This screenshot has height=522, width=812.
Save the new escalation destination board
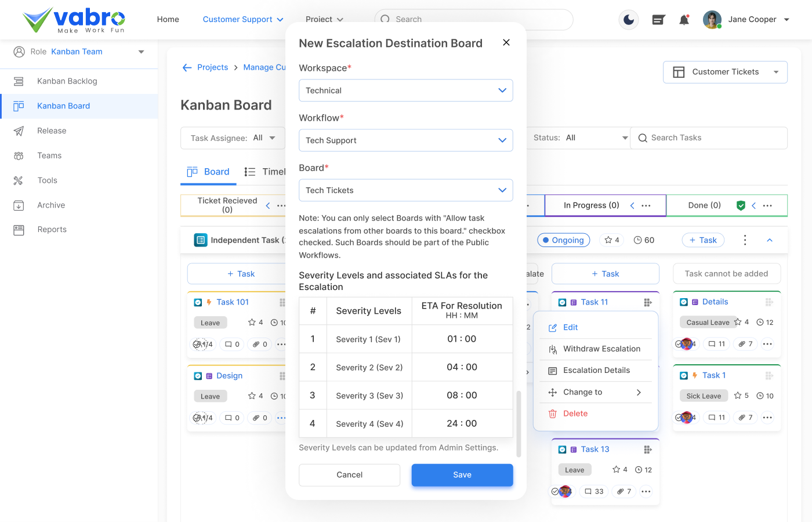pos(462,474)
